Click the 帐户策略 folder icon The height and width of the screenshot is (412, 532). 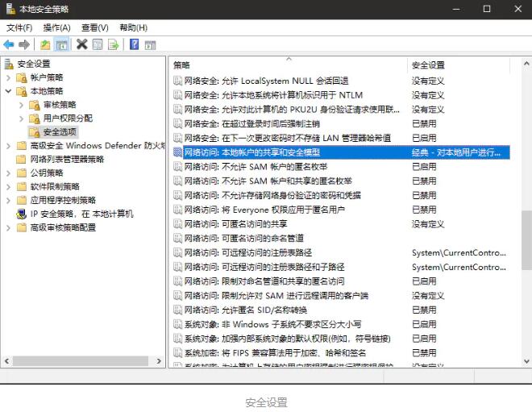click(x=22, y=77)
